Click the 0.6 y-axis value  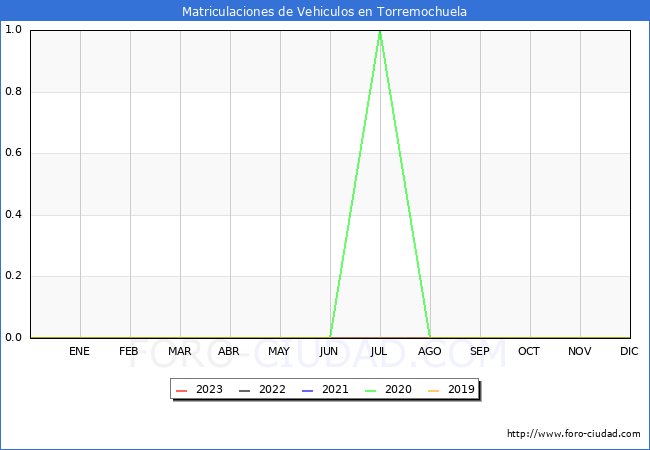(13, 153)
